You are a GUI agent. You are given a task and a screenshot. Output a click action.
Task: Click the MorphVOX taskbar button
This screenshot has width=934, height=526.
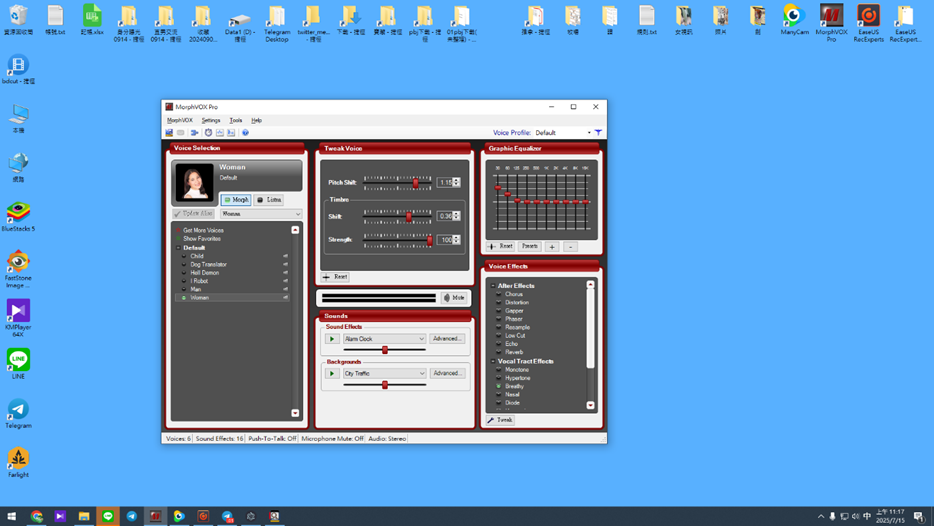coord(155,516)
